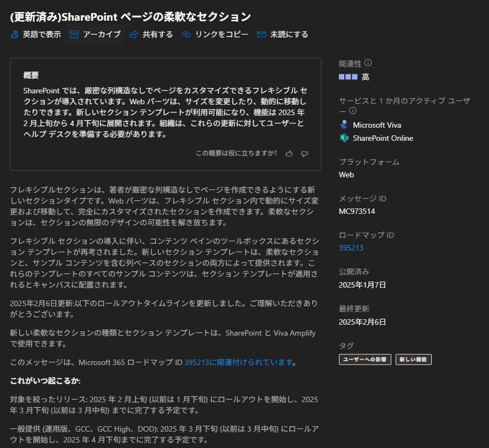Click the 最終更新 label
Image resolution: width=489 pixels, height=448 pixels.
(x=354, y=309)
